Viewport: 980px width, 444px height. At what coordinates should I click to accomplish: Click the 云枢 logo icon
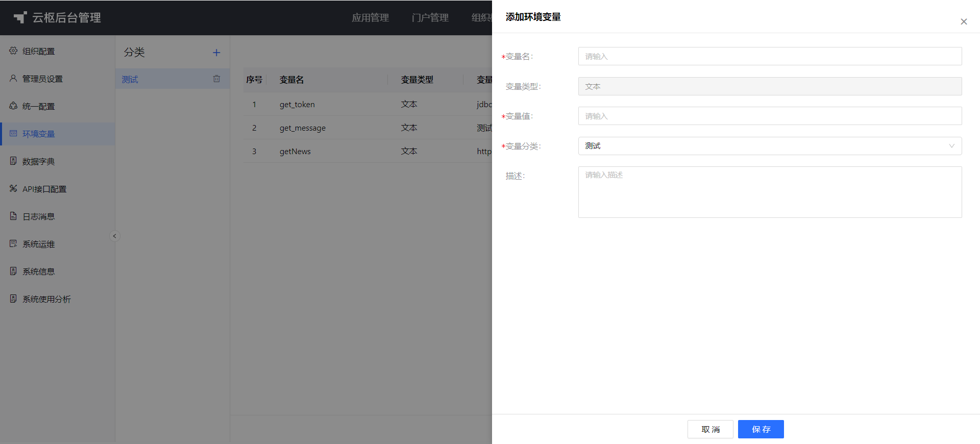20,17
